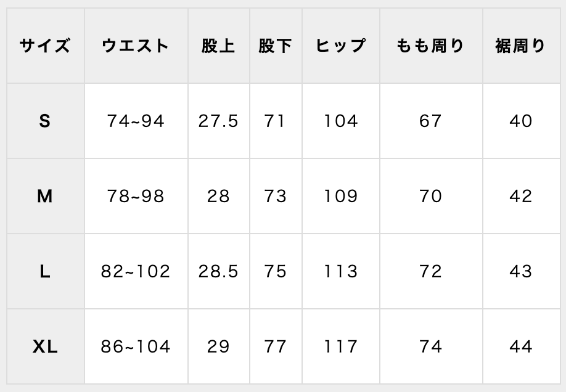Click the 裾周り column header
The height and width of the screenshot is (392, 566).
(x=520, y=46)
